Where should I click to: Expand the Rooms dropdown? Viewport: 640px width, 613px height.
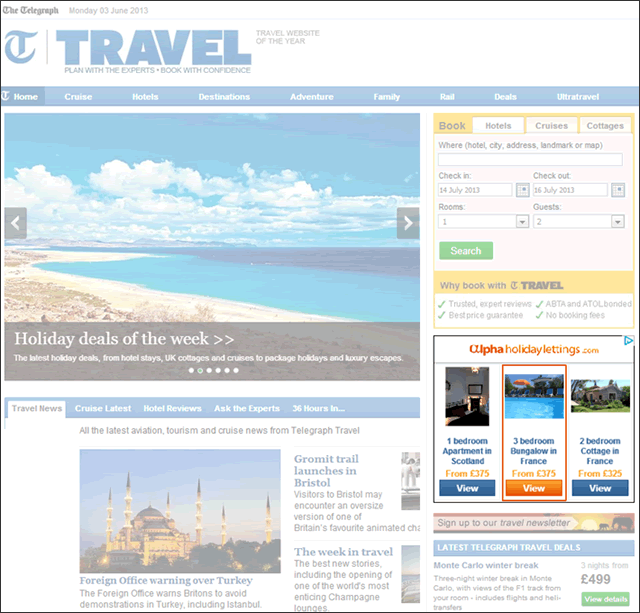pos(483,222)
